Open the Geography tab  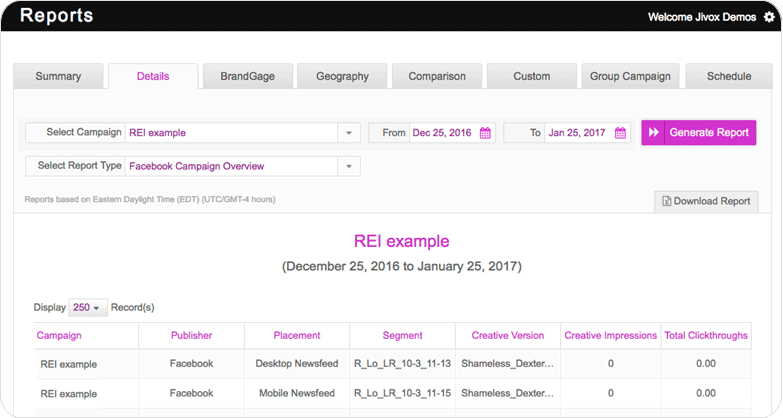(x=342, y=77)
